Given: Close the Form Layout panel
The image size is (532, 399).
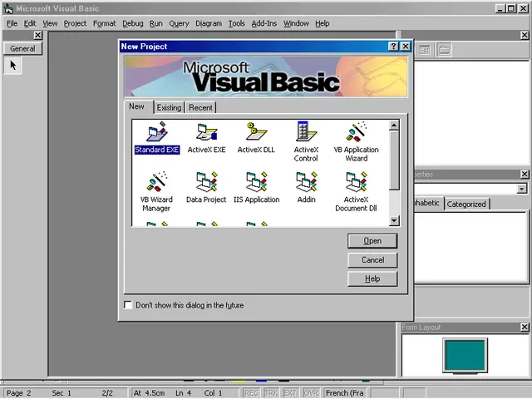Looking at the screenshot, I should 525,327.
